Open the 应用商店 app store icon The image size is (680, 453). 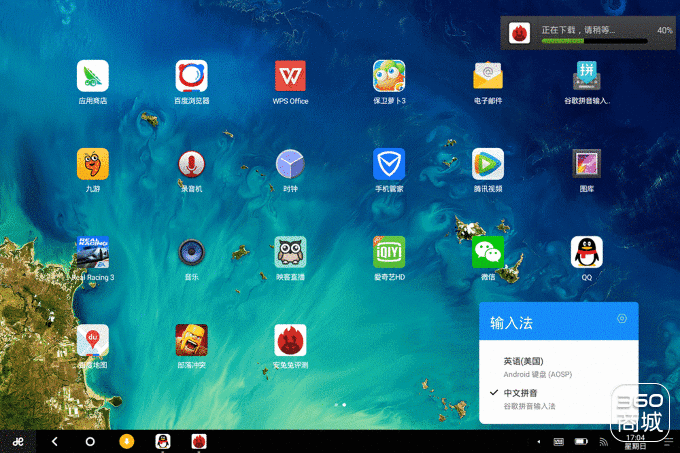tap(92, 76)
